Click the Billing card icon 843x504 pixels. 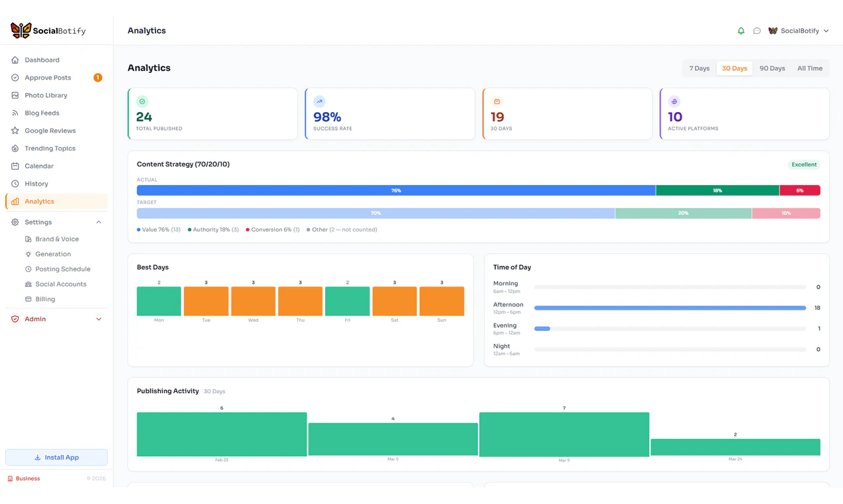pos(28,299)
